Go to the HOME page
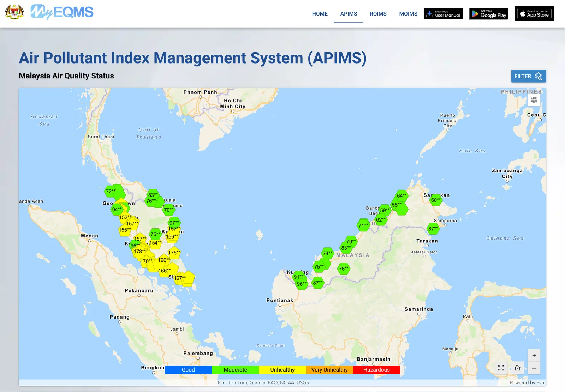 tap(320, 14)
